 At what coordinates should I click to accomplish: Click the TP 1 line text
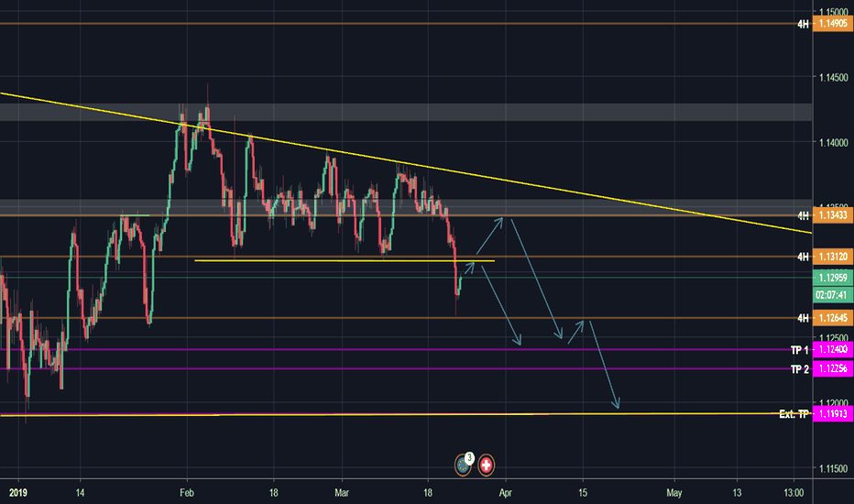799,350
